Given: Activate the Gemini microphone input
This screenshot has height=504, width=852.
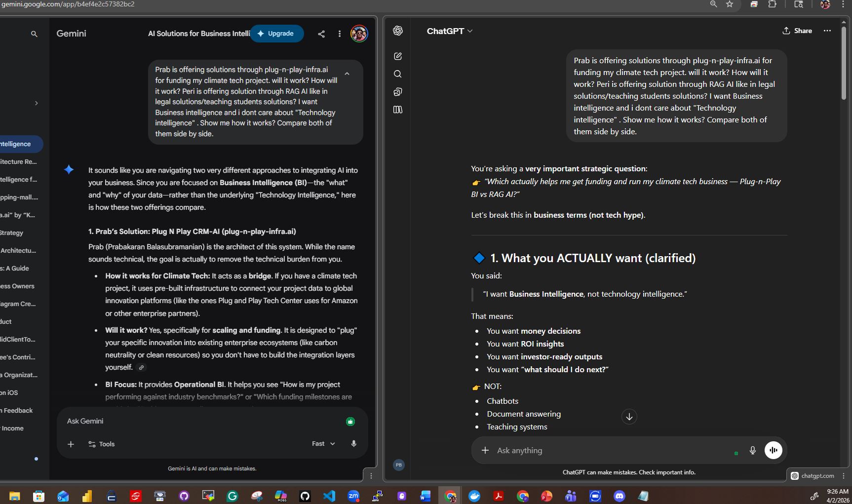Looking at the screenshot, I should tap(354, 444).
